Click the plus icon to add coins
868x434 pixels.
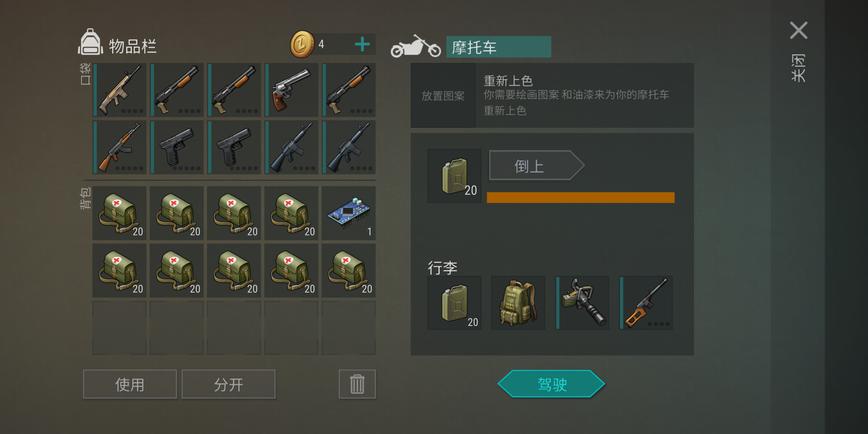[362, 44]
